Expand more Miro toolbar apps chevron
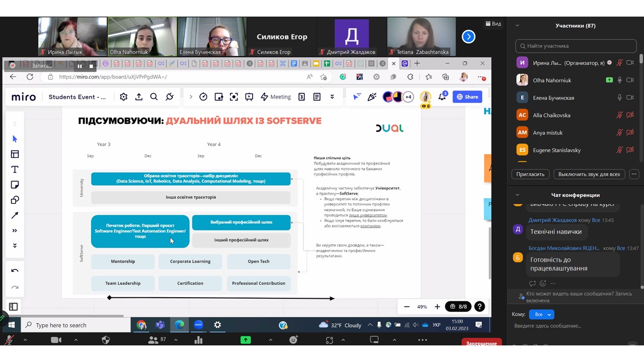Viewport: 644px width, 362px height. click(332, 97)
